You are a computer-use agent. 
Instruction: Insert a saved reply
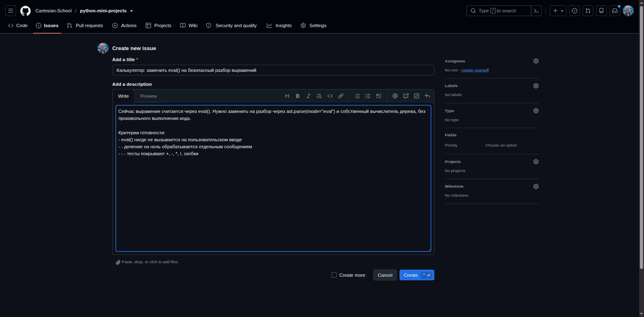pyautogui.click(x=427, y=96)
